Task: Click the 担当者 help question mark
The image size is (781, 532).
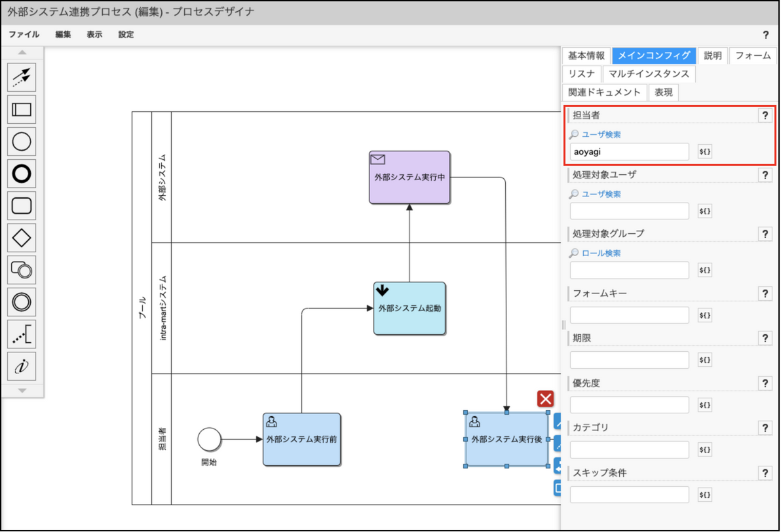Action: click(x=765, y=115)
